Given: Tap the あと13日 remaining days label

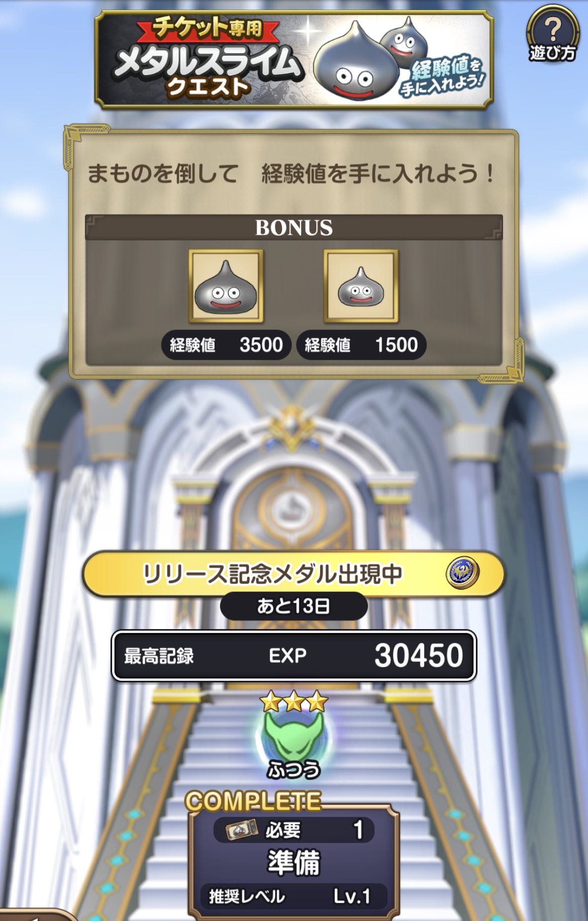Looking at the screenshot, I should (x=293, y=606).
